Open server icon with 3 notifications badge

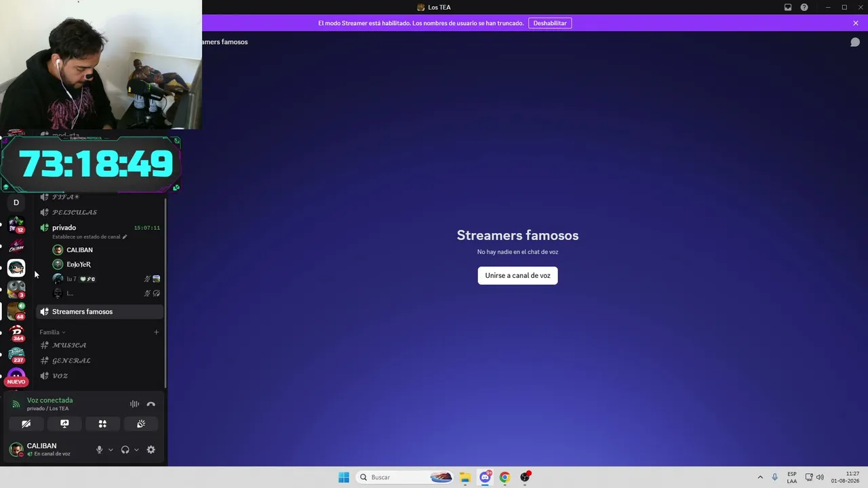point(16,289)
